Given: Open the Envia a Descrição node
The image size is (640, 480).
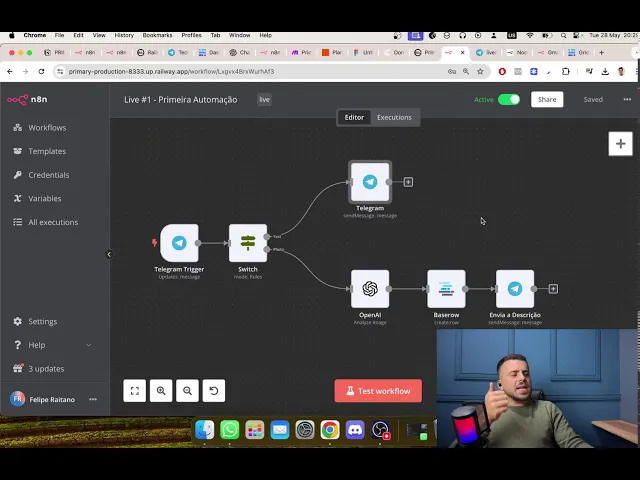Looking at the screenshot, I should (515, 289).
